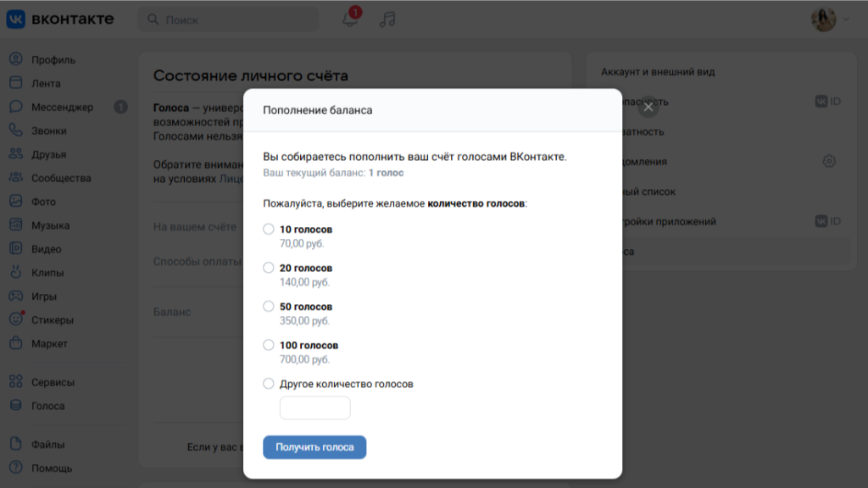Click the VK ID badge in first settings row
The height and width of the screenshot is (488, 868).
(x=828, y=102)
